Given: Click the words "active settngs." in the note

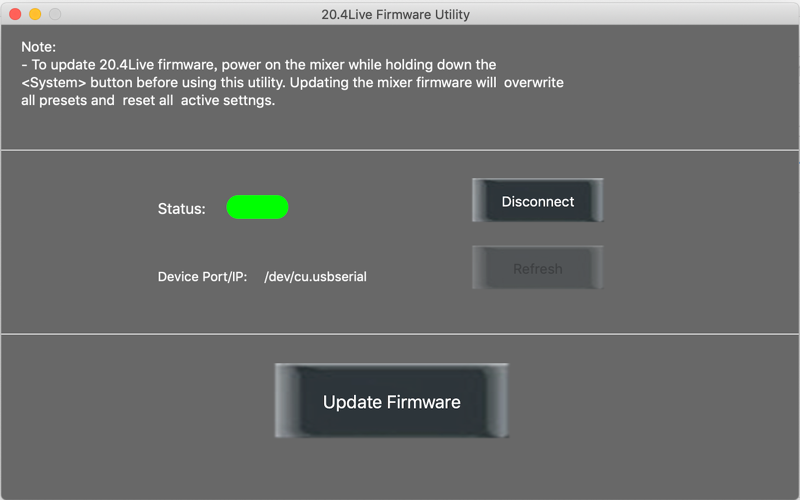Looking at the screenshot, I should click(228, 101).
